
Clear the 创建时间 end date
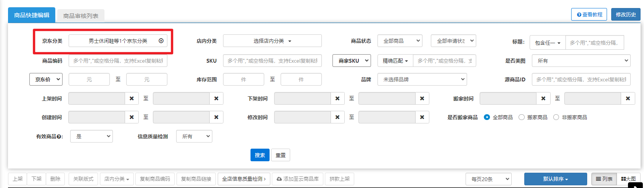216,117
